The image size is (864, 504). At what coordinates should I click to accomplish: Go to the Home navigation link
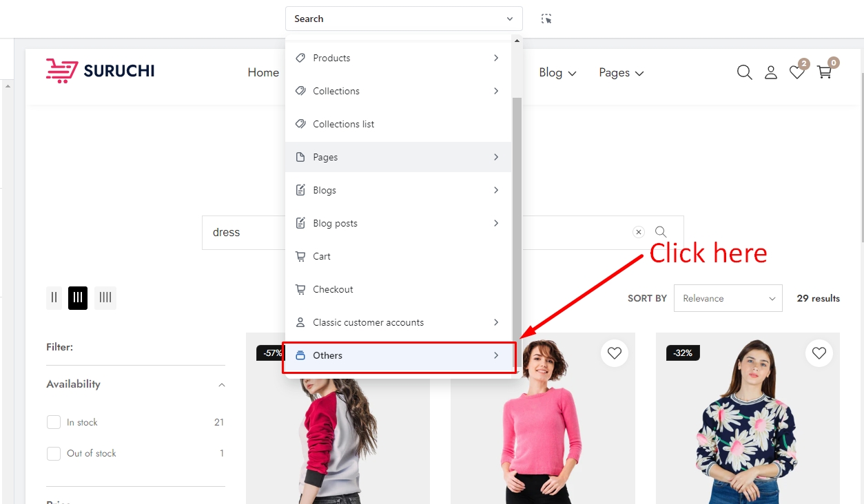pyautogui.click(x=263, y=72)
